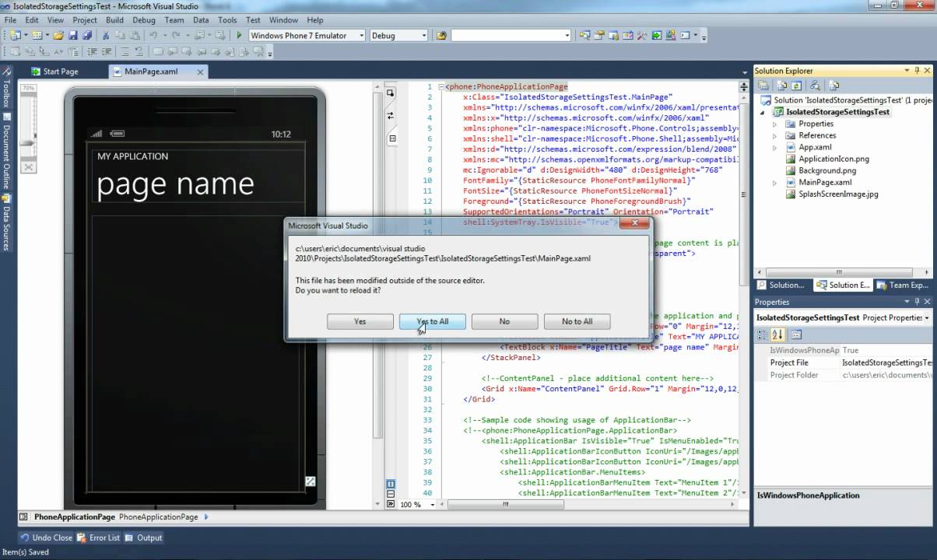937x560 pixels.
Task: Expand the Properties folder node
Action: point(774,124)
